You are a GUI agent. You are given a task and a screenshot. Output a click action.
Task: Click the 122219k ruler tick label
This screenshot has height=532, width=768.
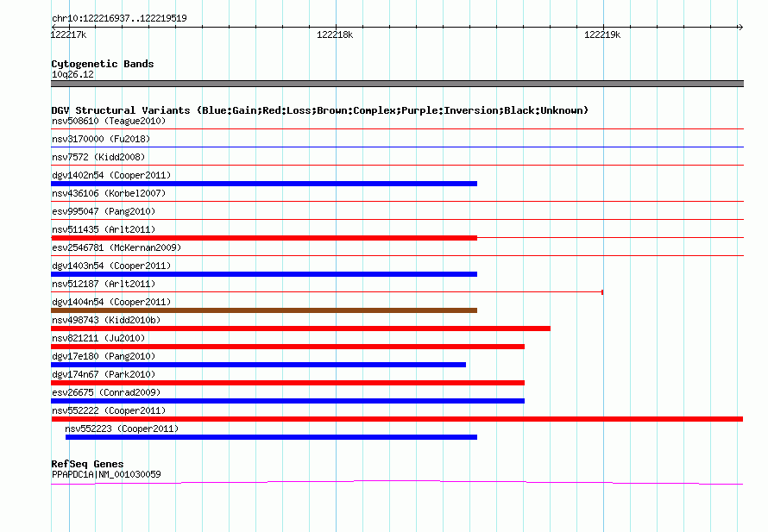tap(602, 34)
